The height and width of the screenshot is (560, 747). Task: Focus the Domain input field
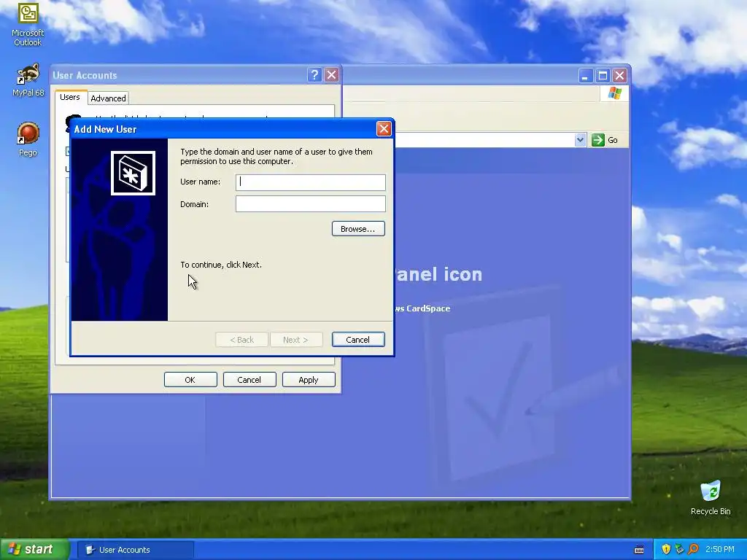tap(311, 204)
